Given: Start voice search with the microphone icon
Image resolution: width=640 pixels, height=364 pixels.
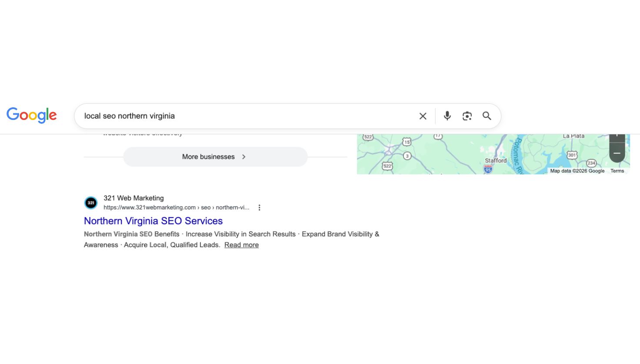Looking at the screenshot, I should pyautogui.click(x=447, y=116).
